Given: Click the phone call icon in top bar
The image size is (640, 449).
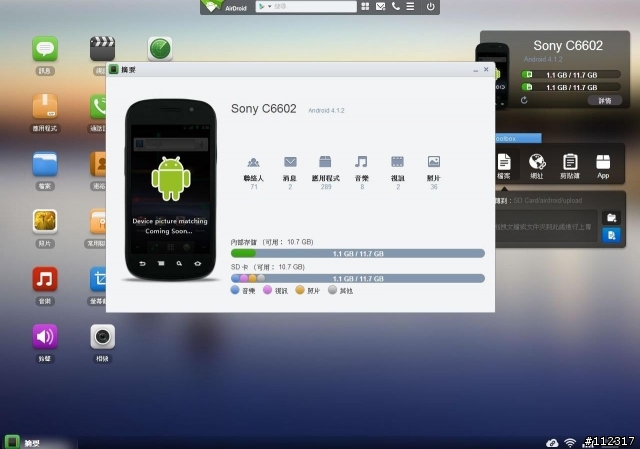Looking at the screenshot, I should click(x=396, y=6).
